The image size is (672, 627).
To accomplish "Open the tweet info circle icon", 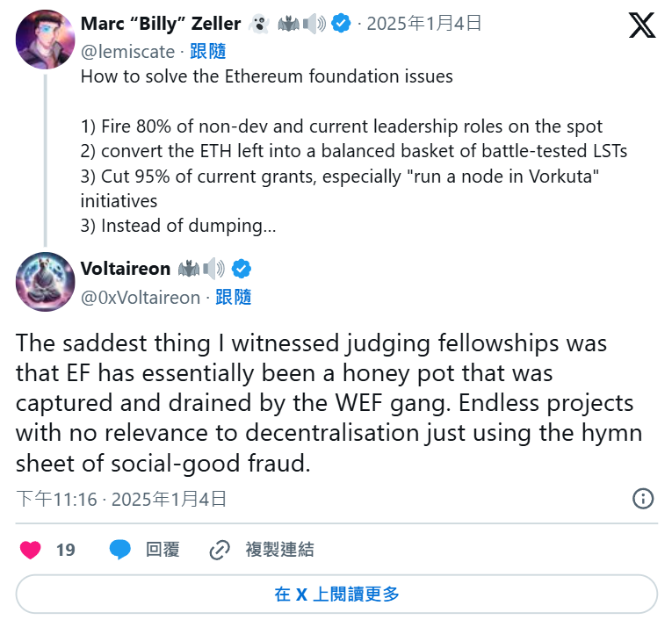I will pyautogui.click(x=643, y=499).
